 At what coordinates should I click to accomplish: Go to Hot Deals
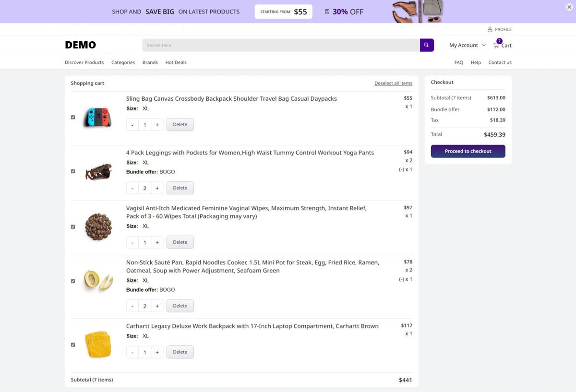[x=176, y=62]
